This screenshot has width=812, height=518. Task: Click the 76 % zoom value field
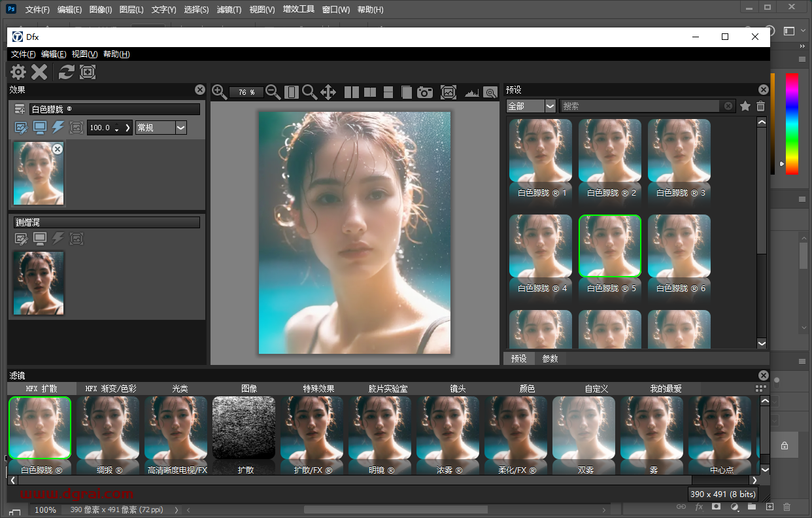246,92
